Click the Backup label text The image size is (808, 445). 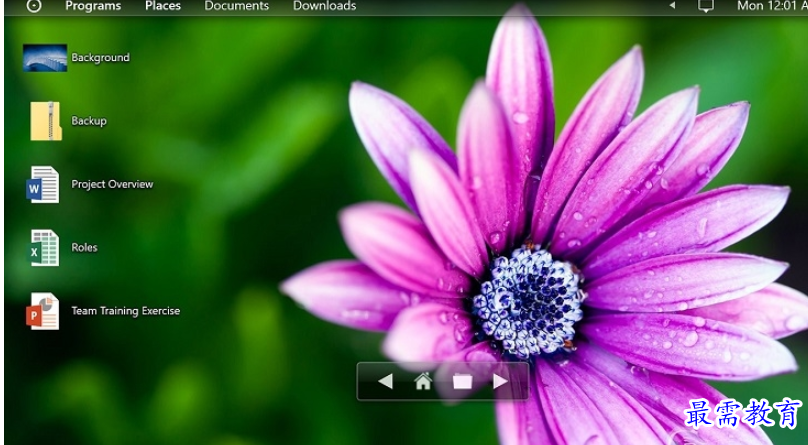[89, 121]
